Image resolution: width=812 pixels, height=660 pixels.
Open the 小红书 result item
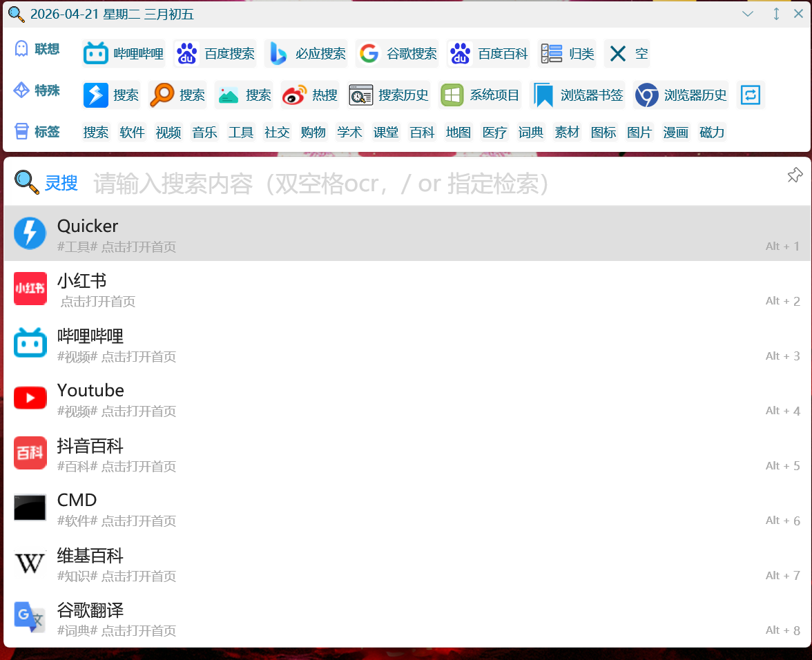pyautogui.click(x=406, y=289)
